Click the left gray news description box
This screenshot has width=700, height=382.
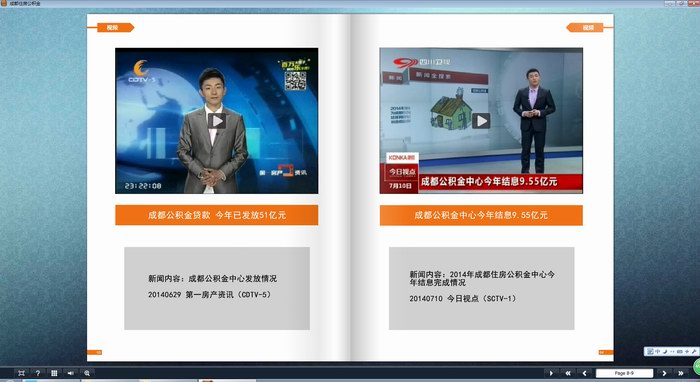pyautogui.click(x=217, y=288)
